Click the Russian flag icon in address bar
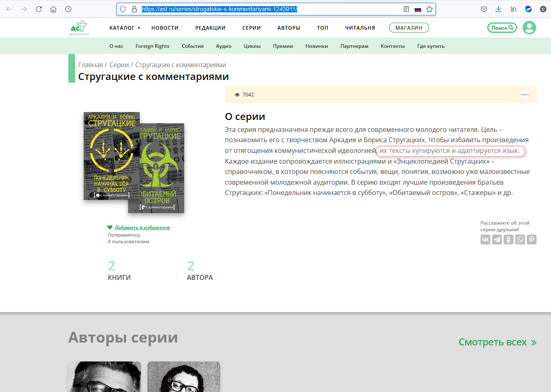551x392 pixels. click(x=418, y=9)
